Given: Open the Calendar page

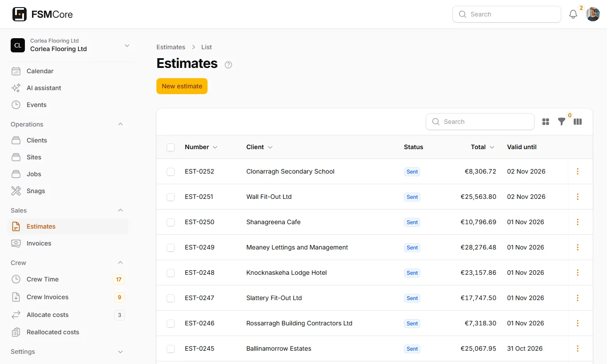Looking at the screenshot, I should tap(68, 71).
